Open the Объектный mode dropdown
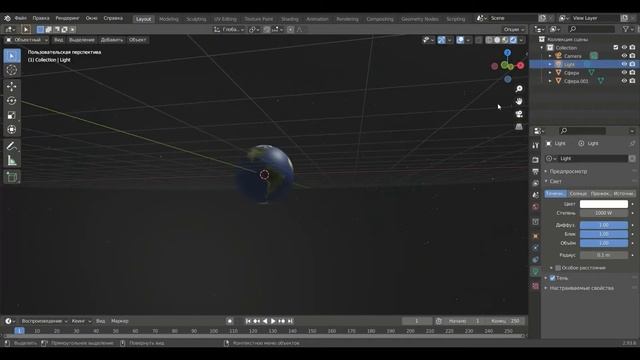Image resolution: width=640 pixels, height=360 pixels. point(26,40)
